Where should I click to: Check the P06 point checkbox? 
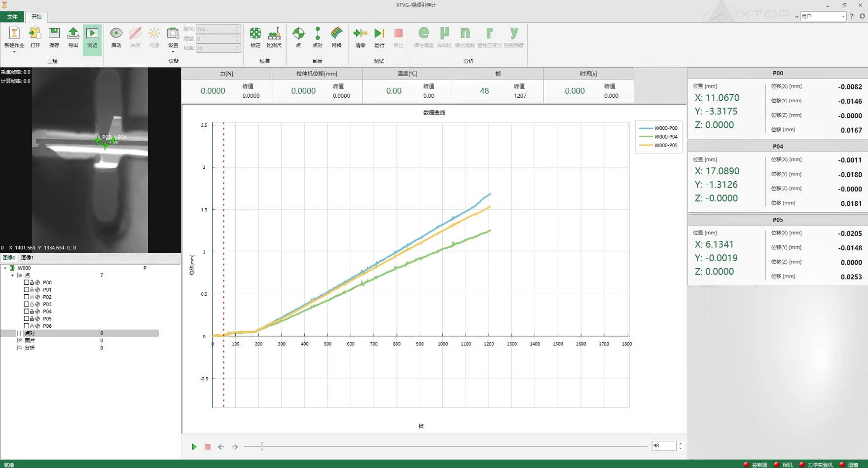point(27,326)
